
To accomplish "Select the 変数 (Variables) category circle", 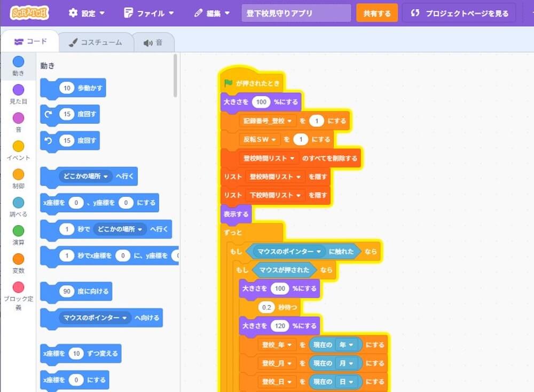I will [x=18, y=259].
